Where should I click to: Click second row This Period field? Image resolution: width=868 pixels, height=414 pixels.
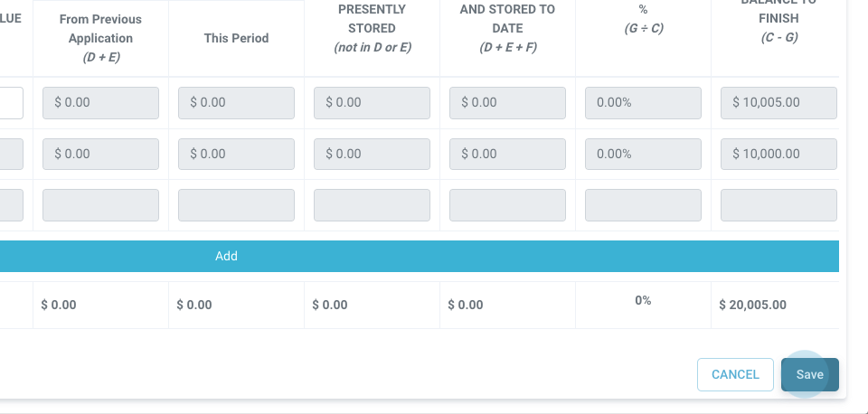click(x=236, y=154)
